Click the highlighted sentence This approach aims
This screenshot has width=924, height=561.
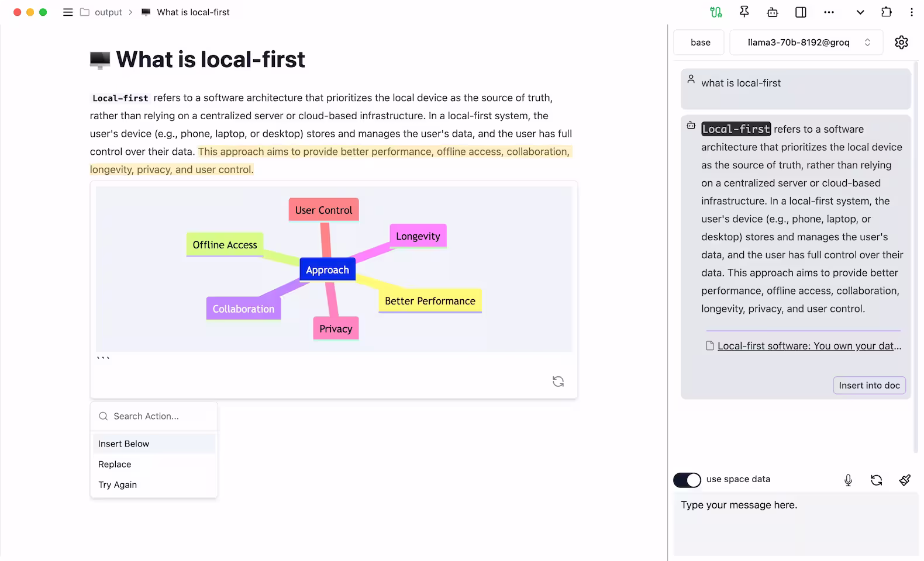tap(330, 161)
